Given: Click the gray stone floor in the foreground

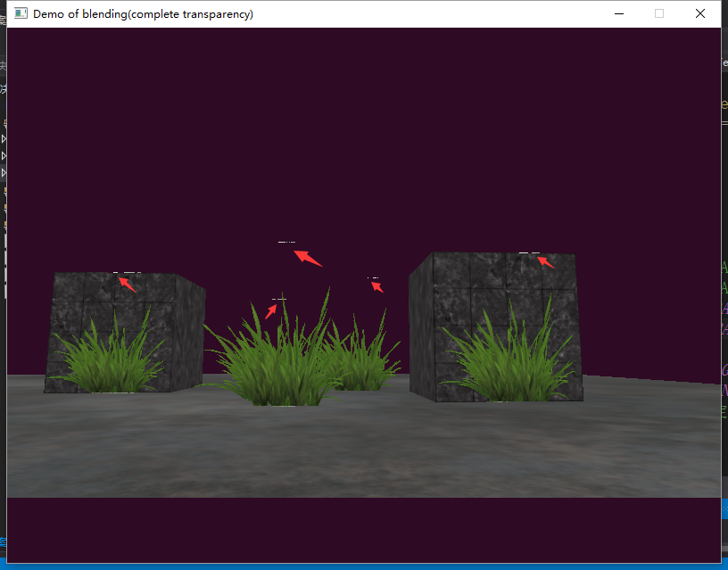Looking at the screenshot, I should (x=357, y=455).
